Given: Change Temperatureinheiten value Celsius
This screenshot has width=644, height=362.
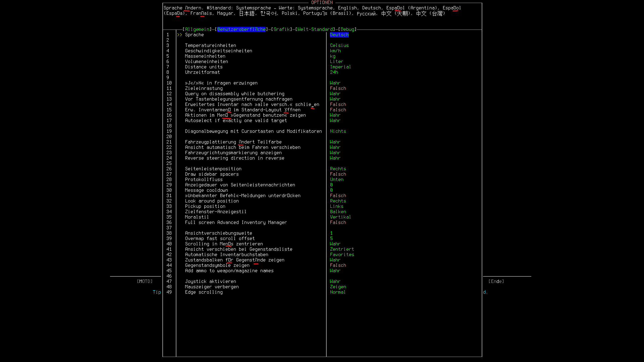Looking at the screenshot, I should click(339, 46).
